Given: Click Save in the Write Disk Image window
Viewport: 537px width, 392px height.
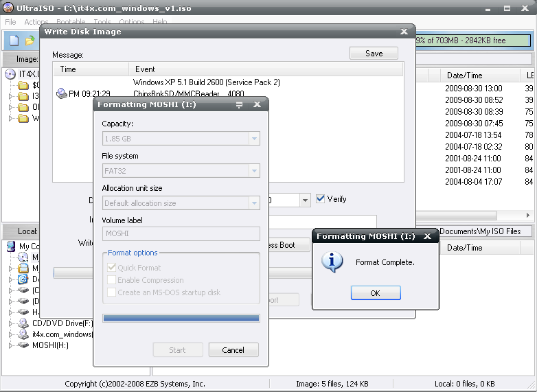Looking at the screenshot, I should point(374,54).
